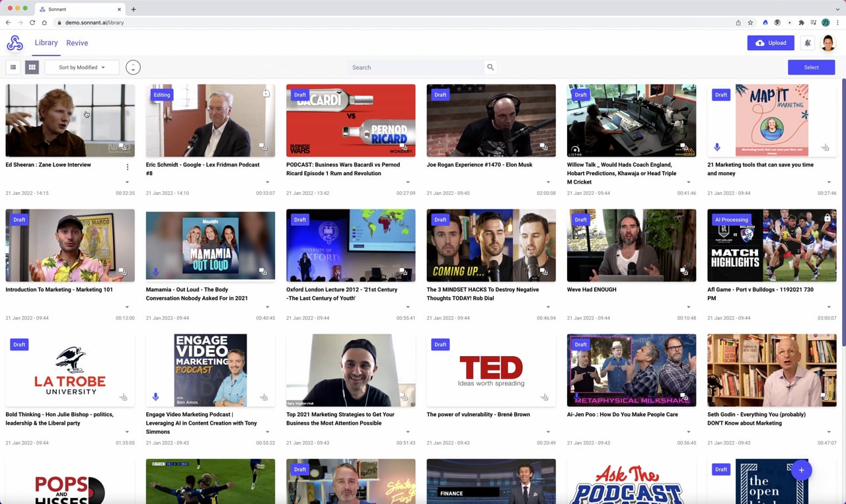Screen dimensions: 846x504
Task: Open the notifications bell icon
Action: (x=808, y=43)
